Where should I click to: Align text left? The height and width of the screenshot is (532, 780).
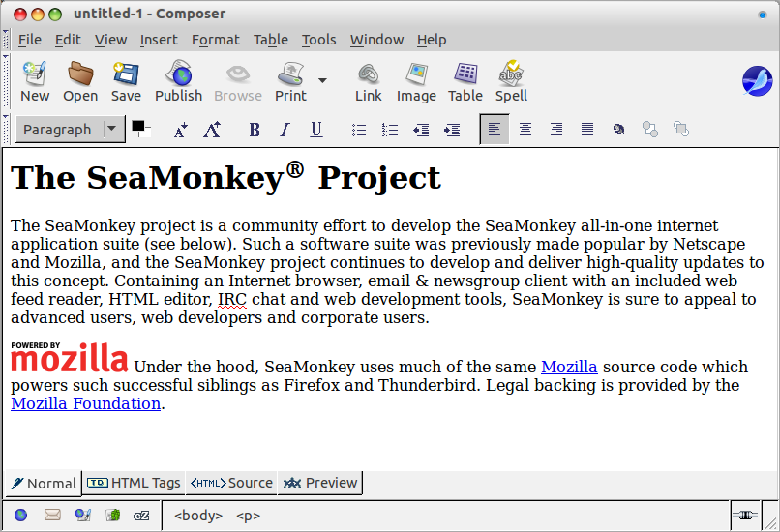pyautogui.click(x=495, y=130)
